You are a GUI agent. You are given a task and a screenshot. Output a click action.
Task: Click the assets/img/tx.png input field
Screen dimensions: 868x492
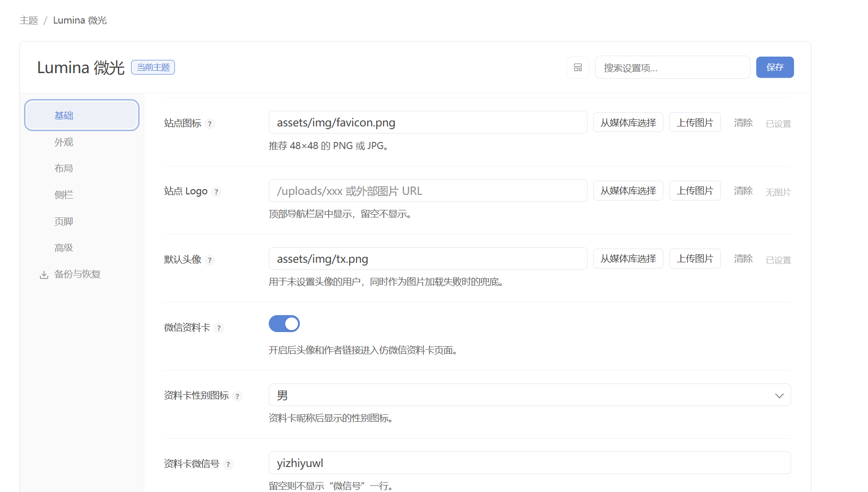(x=428, y=259)
